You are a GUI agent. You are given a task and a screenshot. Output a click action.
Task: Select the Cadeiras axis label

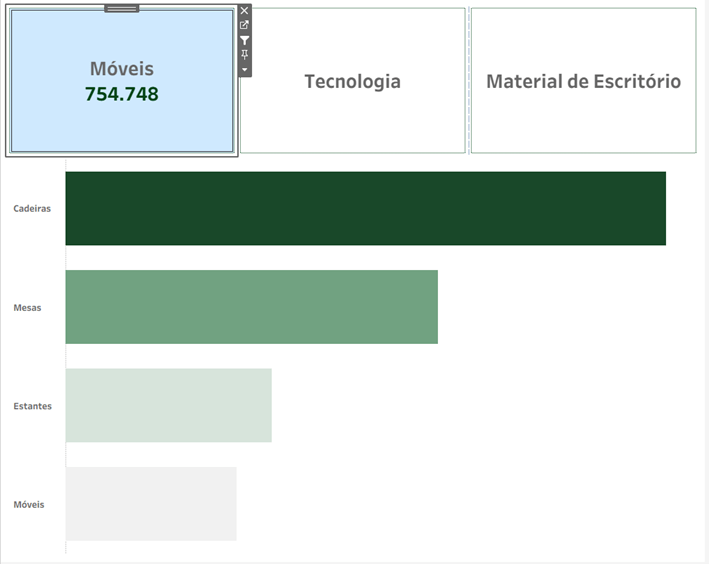coord(32,209)
